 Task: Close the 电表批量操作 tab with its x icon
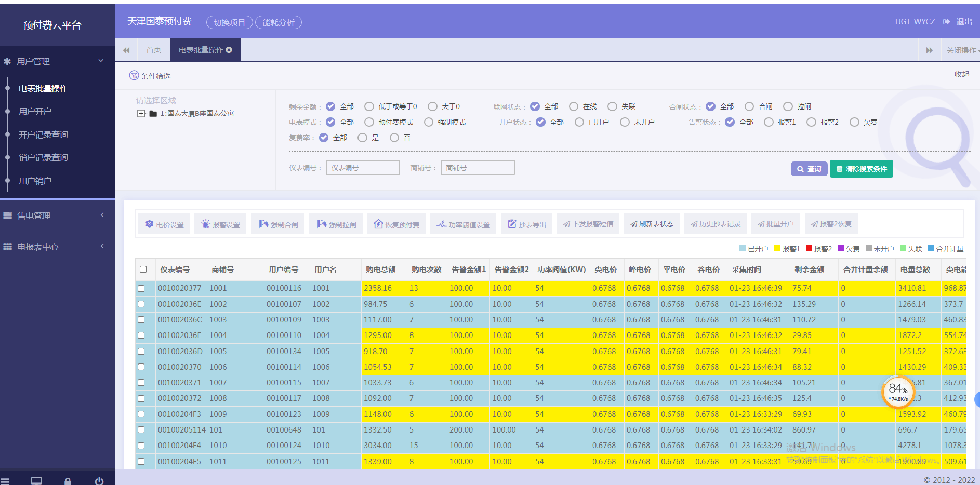coord(229,50)
